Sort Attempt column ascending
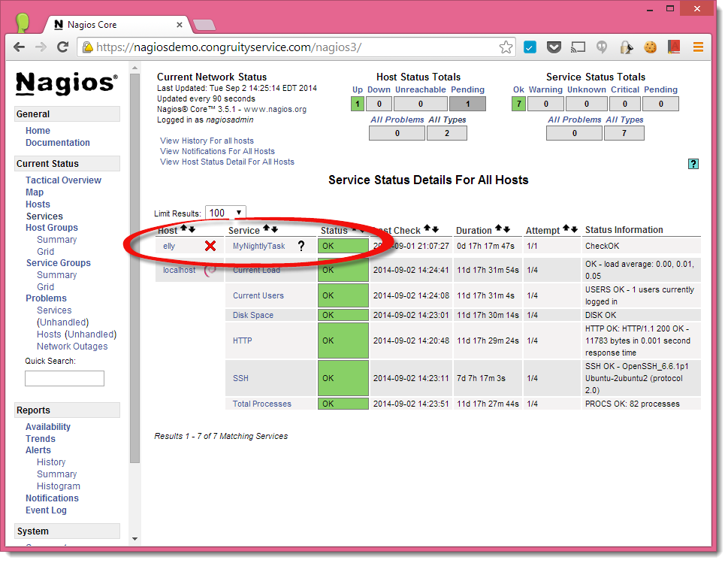The image size is (728, 563). point(566,228)
